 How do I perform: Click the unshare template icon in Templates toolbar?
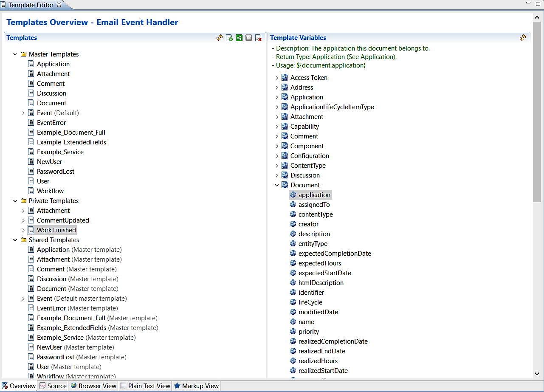pyautogui.click(x=249, y=38)
